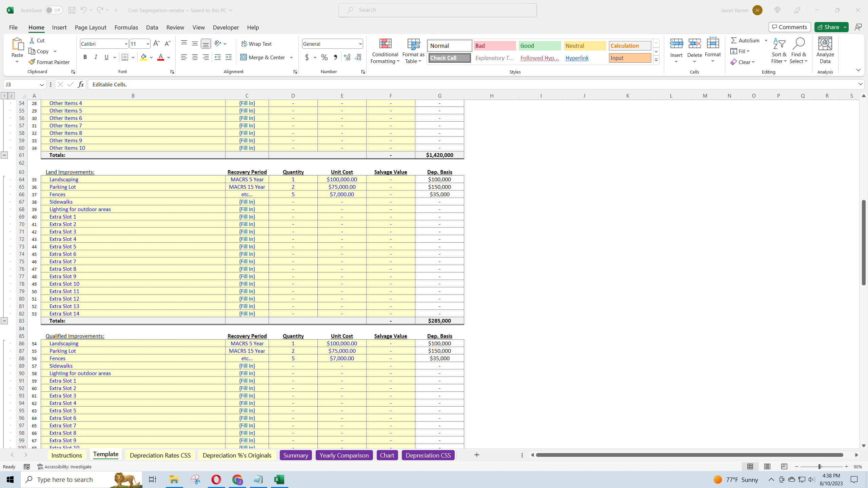The height and width of the screenshot is (488, 868).
Task: Apply Comma Style
Action: [x=335, y=57]
